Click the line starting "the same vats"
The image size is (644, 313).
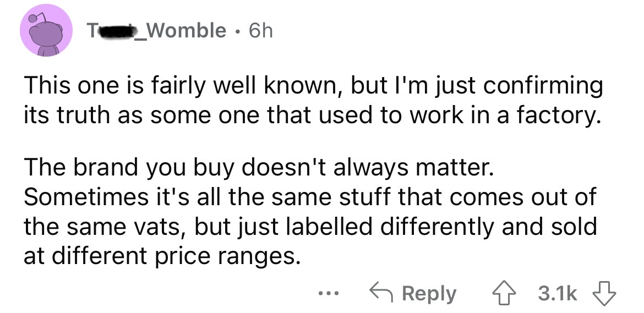(309, 227)
